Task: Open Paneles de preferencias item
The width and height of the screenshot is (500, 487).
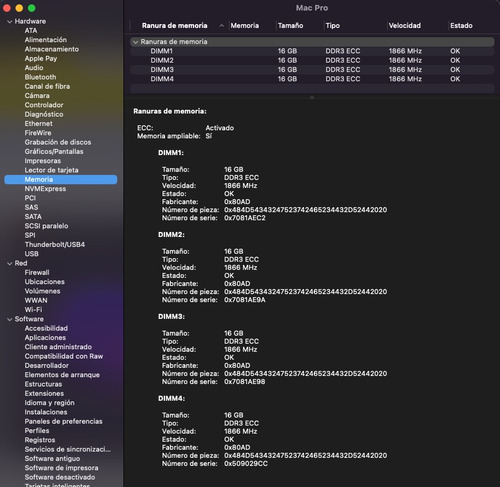Action: point(63,422)
